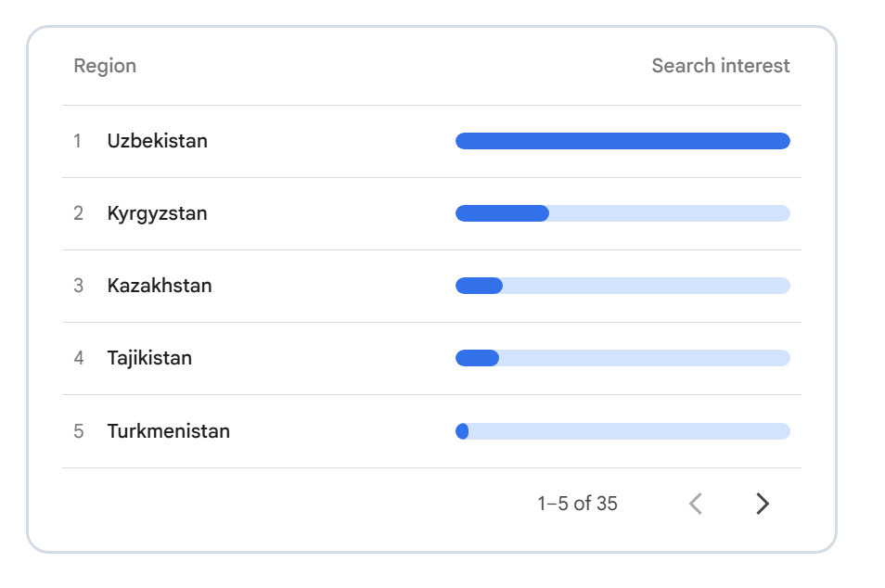Click the Region column header

(105, 66)
